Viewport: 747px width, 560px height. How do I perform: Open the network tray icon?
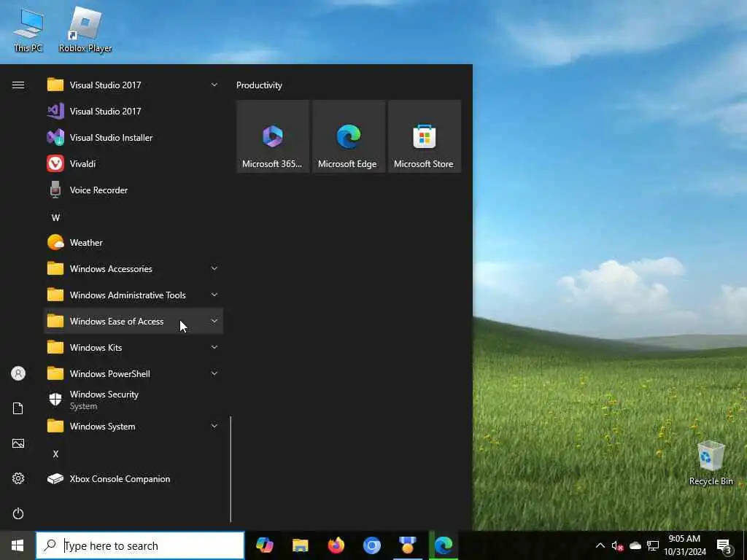click(653, 545)
